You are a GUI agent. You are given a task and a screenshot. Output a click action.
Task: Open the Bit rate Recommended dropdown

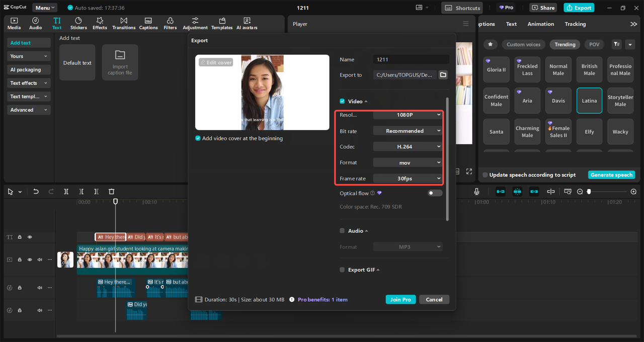[408, 131]
